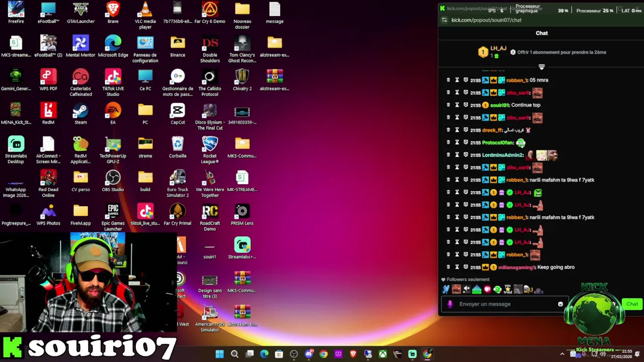Open the GTAVLauncher desktop icon
The image size is (644, 362).
(80, 13)
